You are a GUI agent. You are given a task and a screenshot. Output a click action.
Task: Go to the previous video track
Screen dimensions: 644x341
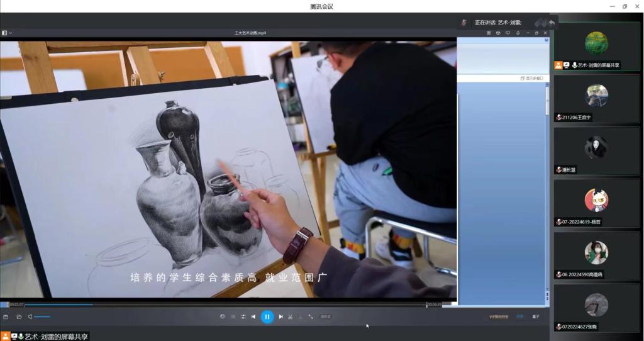point(253,316)
